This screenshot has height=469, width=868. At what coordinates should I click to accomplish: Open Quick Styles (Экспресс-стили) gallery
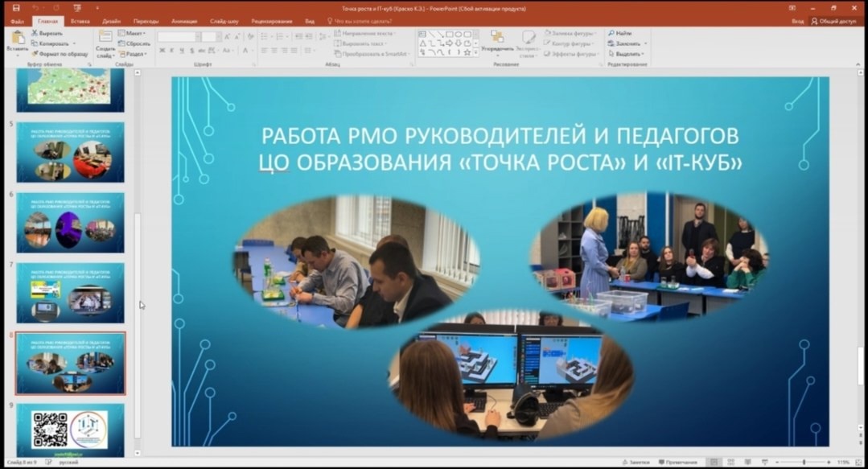tap(528, 43)
